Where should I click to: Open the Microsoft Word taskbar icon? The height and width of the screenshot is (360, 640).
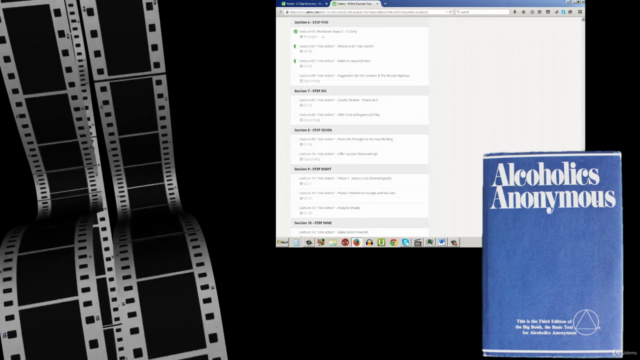coord(442,242)
